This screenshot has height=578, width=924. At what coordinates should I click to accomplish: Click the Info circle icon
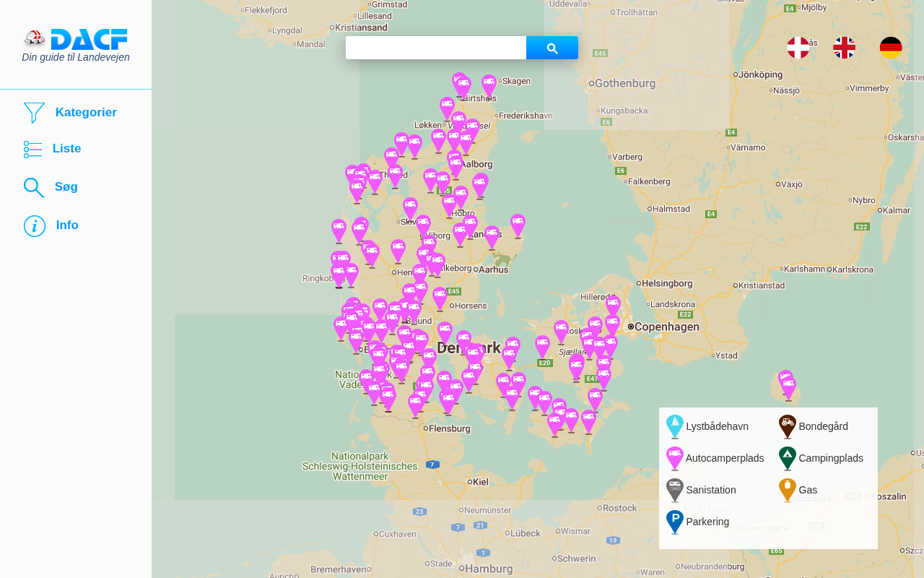(x=35, y=226)
